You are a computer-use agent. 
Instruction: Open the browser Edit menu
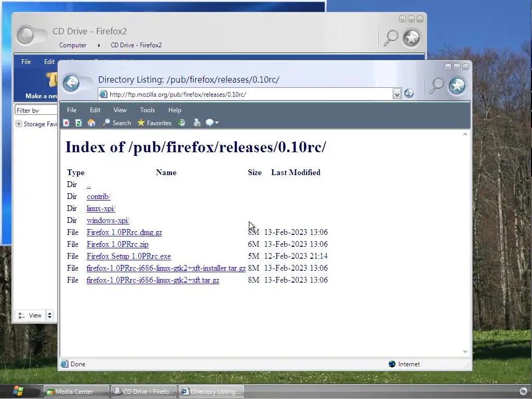click(95, 110)
